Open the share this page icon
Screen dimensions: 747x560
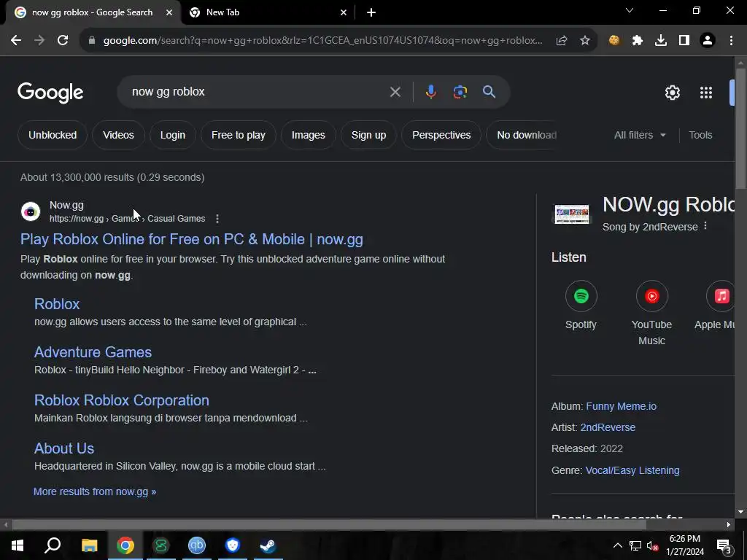tap(562, 41)
